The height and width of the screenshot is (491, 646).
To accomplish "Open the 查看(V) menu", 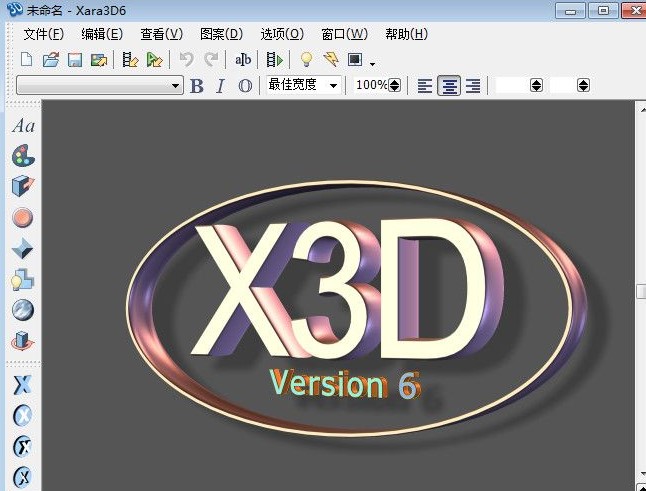I will [x=162, y=34].
